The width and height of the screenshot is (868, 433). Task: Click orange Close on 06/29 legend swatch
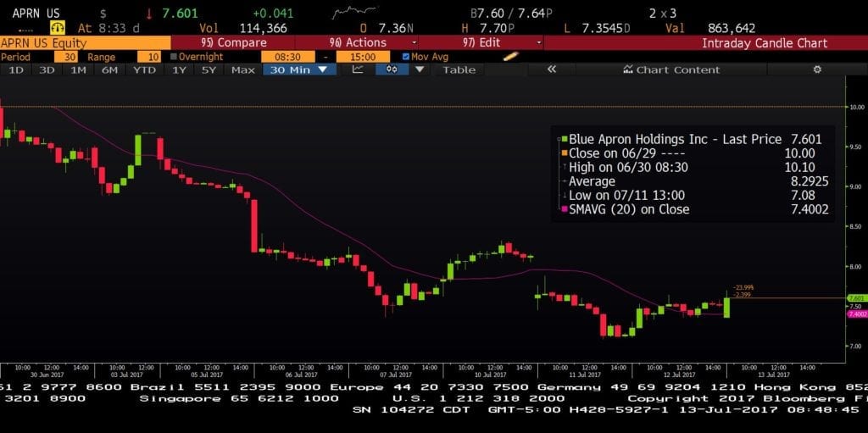(x=564, y=153)
